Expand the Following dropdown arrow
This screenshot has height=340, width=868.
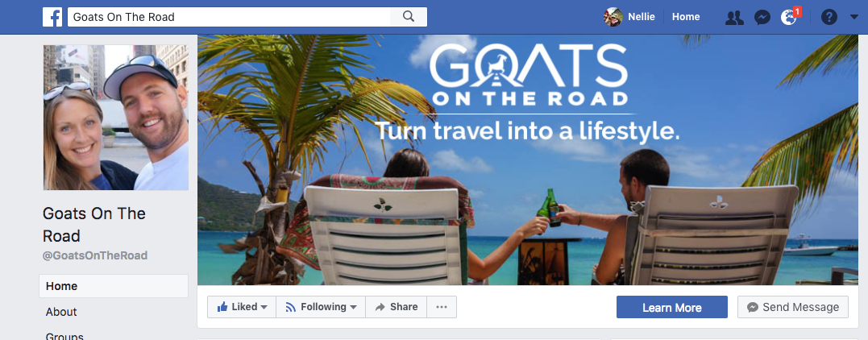353,307
